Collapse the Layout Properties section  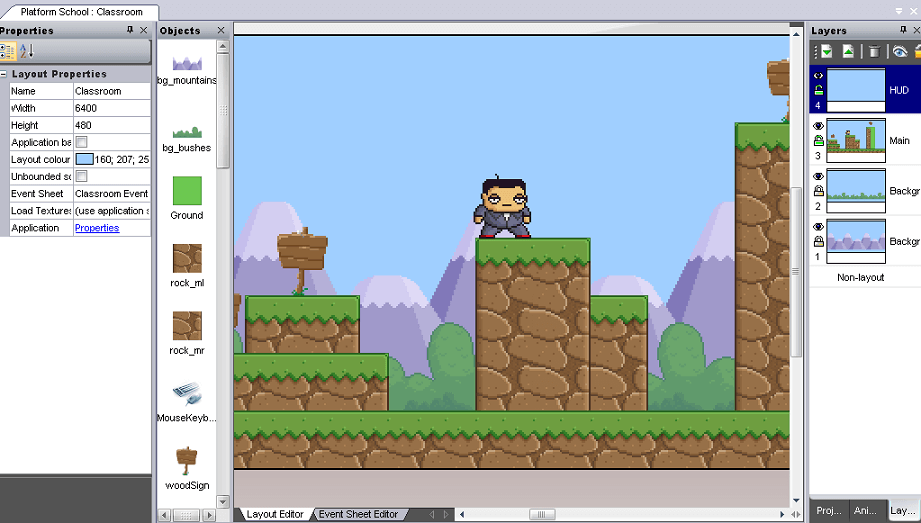(4, 74)
